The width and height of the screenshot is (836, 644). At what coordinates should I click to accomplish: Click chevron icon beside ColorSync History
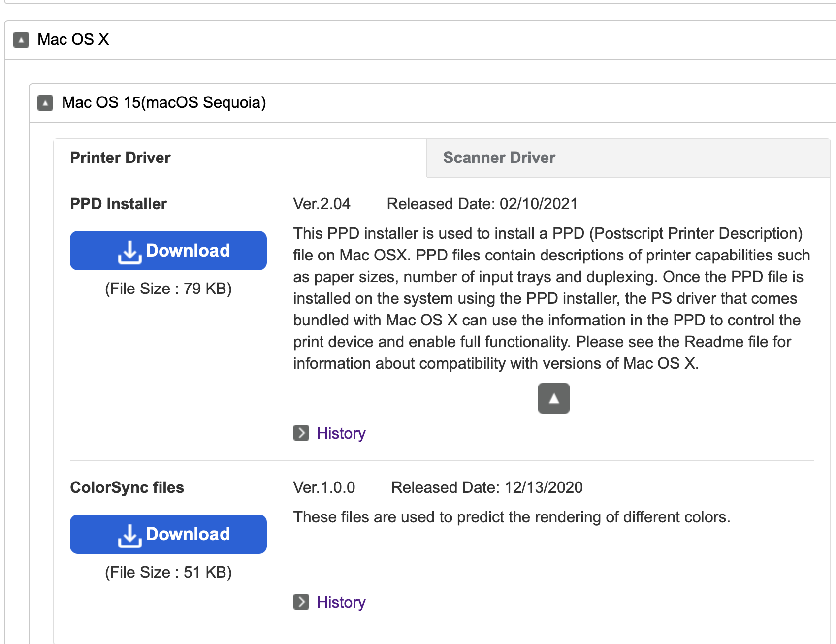point(301,602)
